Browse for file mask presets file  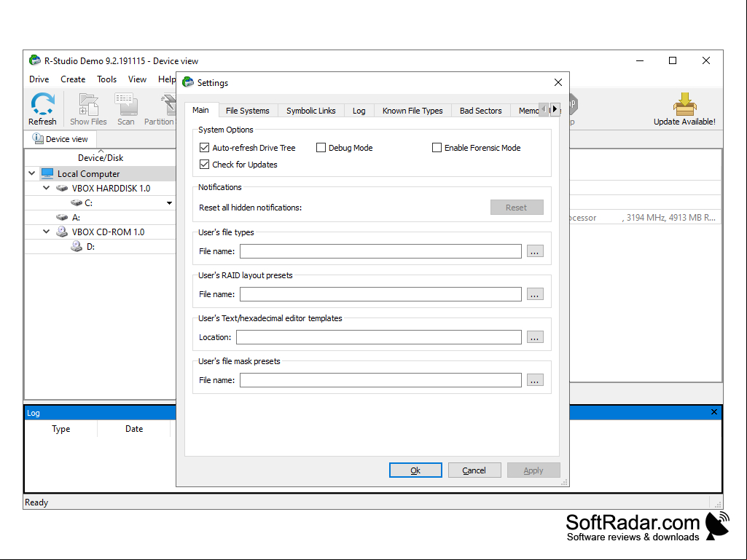535,380
